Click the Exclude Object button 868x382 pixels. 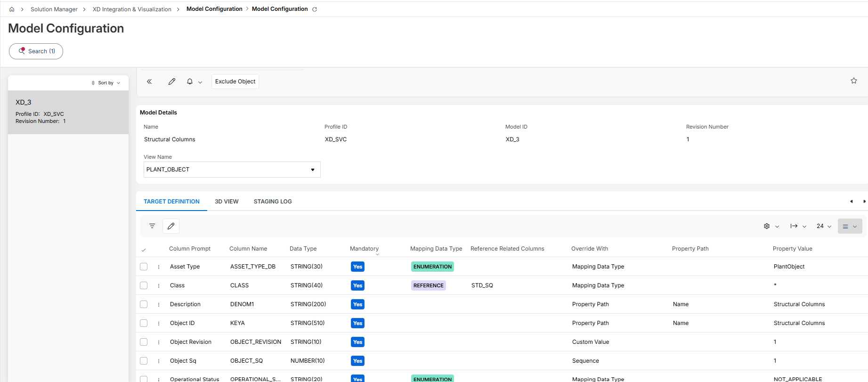point(235,81)
